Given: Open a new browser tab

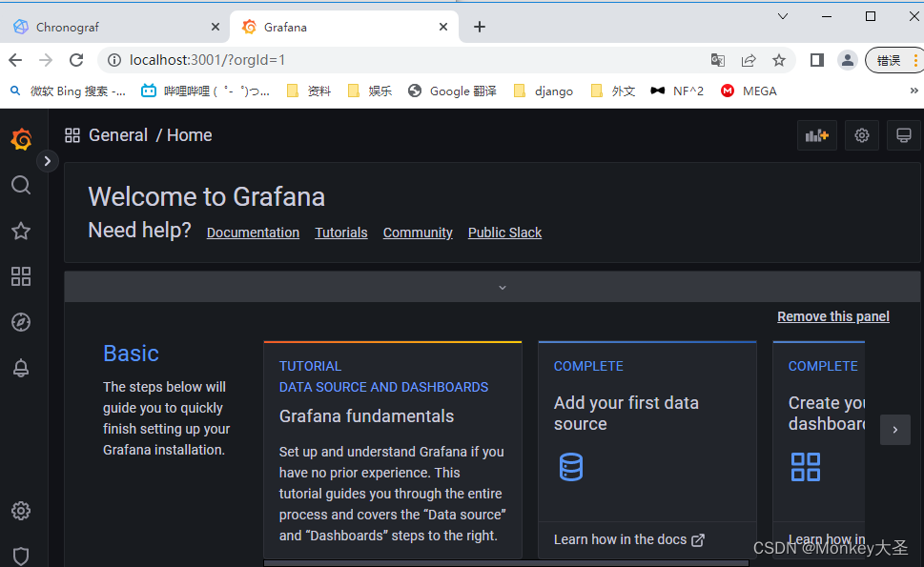Looking at the screenshot, I should pyautogui.click(x=479, y=27).
